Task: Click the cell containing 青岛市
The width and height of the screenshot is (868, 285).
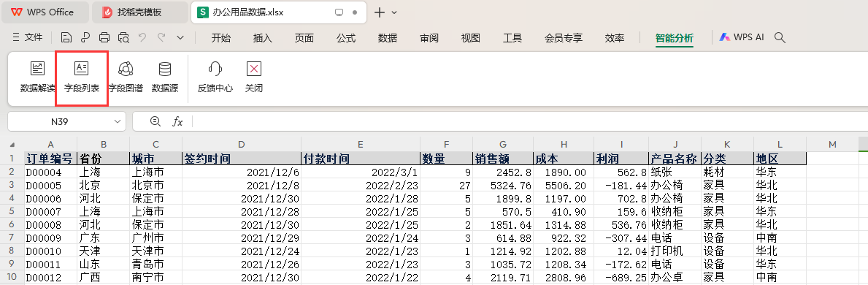Action: [155, 264]
